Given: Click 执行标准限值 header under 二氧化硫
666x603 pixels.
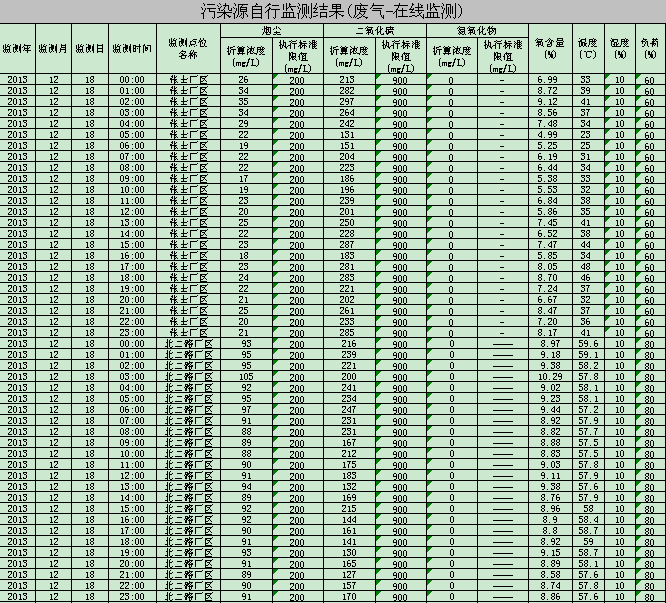Looking at the screenshot, I should (x=401, y=56).
